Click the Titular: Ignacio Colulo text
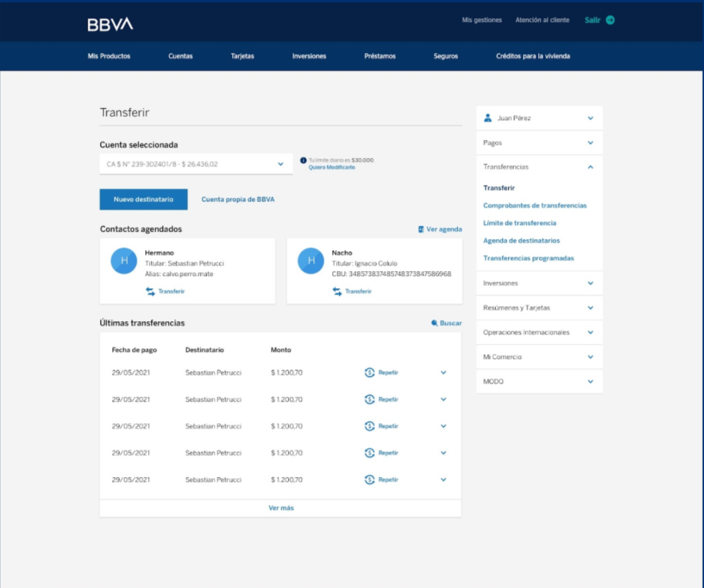The width and height of the screenshot is (704, 588). coord(364,263)
